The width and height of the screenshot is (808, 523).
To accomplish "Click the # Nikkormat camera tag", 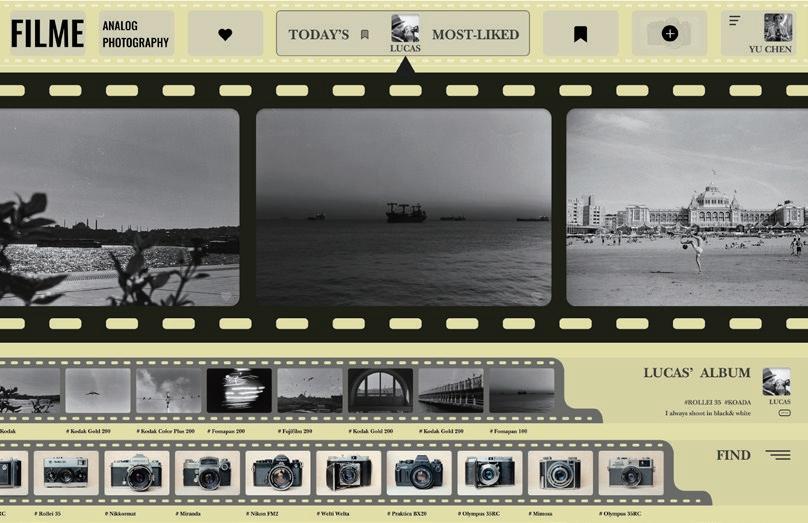I will pos(120,514).
